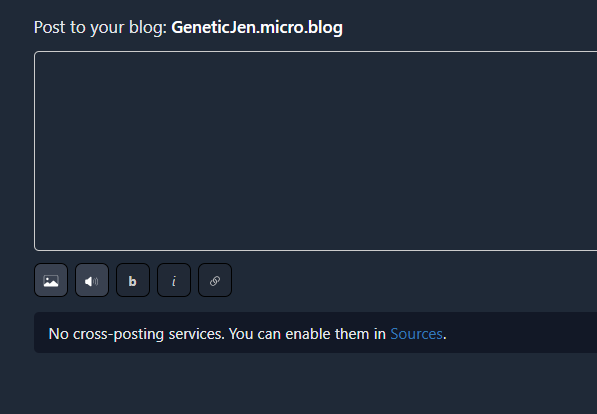Click inside the empty post text area

pos(316,151)
